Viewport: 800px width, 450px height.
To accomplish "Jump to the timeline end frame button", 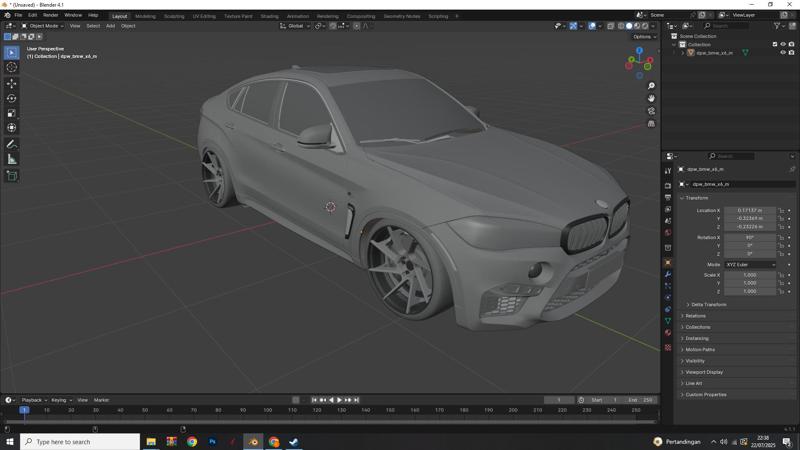I will click(356, 400).
